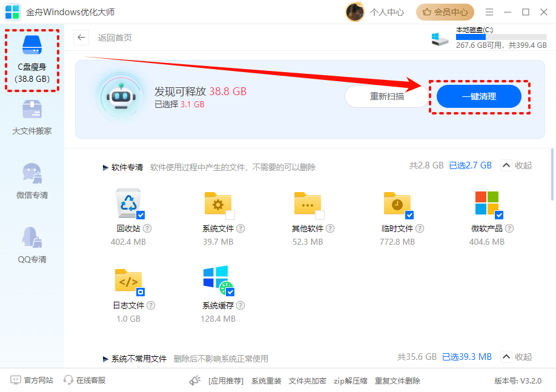
Task: Click the 已选39.3 MB selected size text
Action: coord(466,356)
